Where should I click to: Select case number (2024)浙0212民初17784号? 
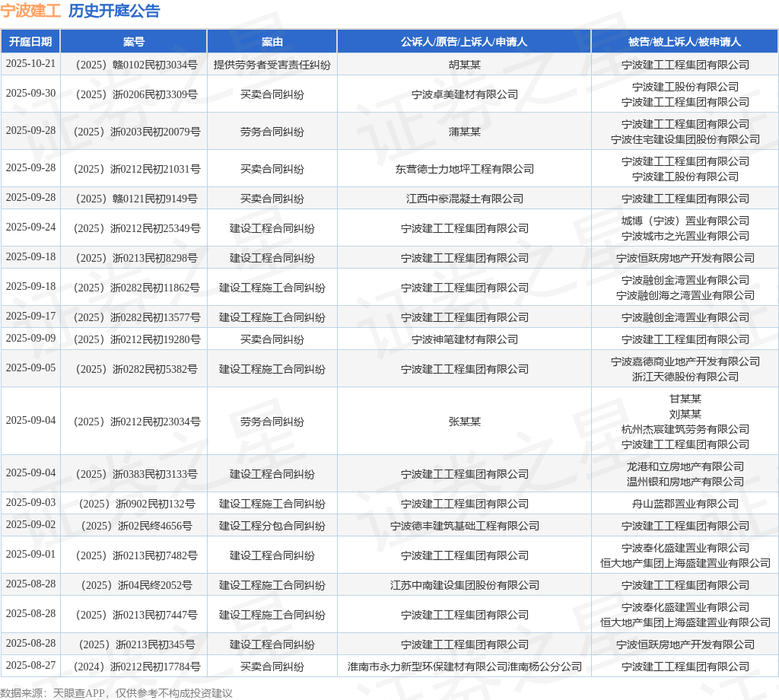pyautogui.click(x=134, y=667)
